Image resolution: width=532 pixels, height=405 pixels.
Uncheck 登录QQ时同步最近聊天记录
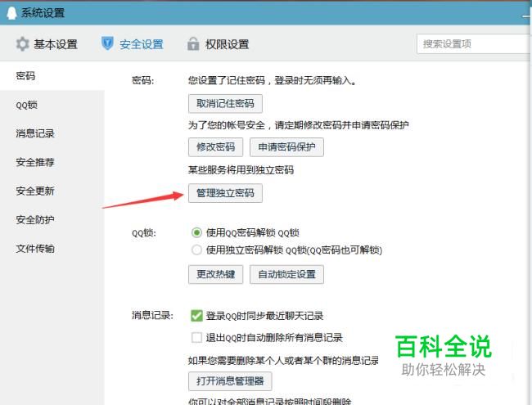(x=196, y=316)
